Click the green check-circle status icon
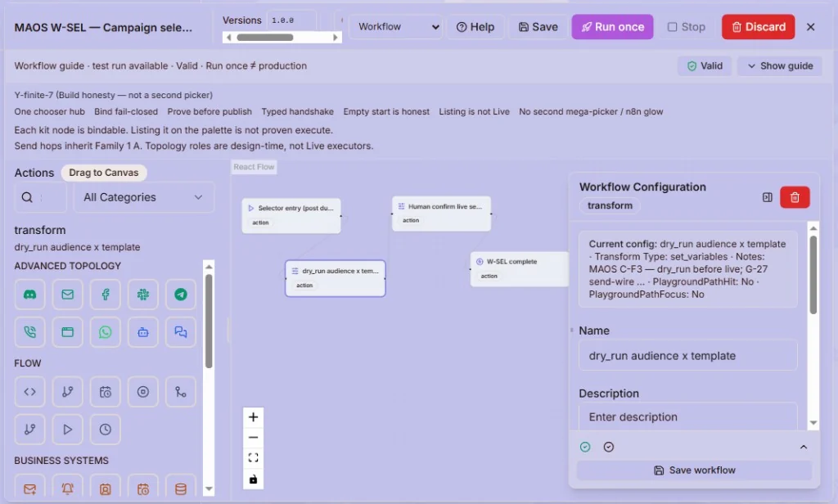 point(585,447)
